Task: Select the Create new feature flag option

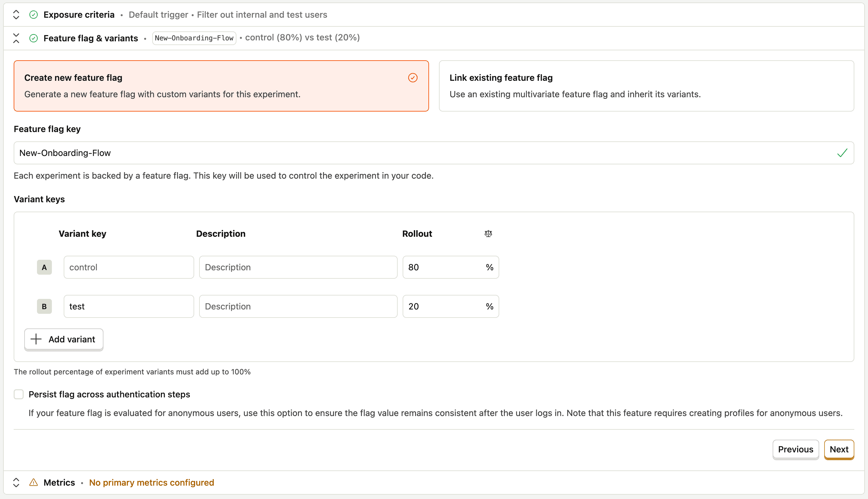Action: coord(221,86)
